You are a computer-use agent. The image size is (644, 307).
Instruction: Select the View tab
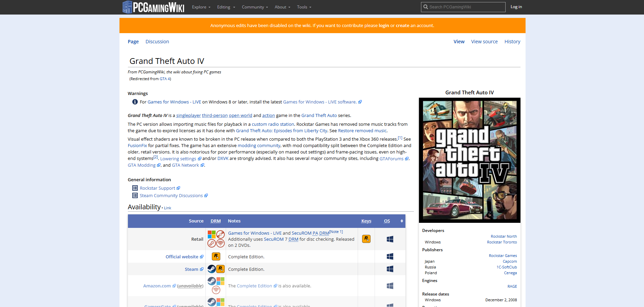click(459, 42)
